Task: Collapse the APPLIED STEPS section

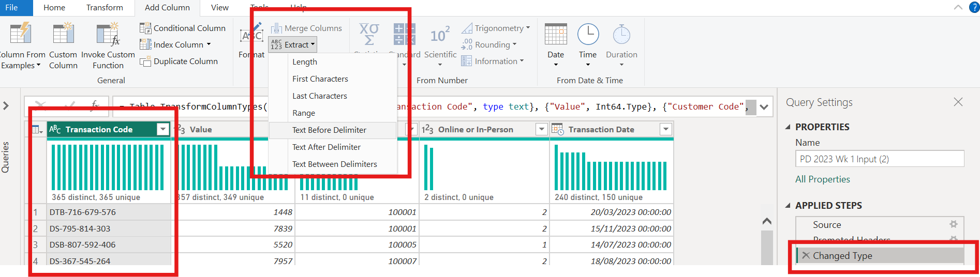Action: click(788, 206)
